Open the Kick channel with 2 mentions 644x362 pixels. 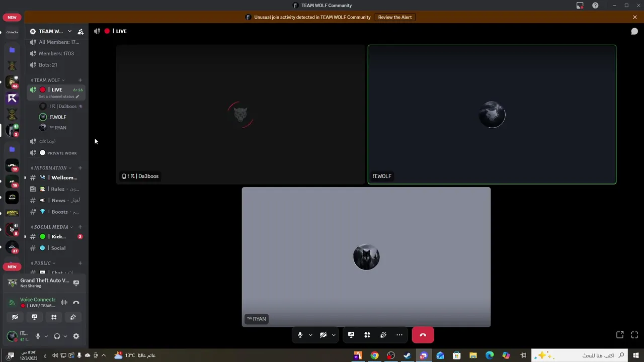[56, 236]
